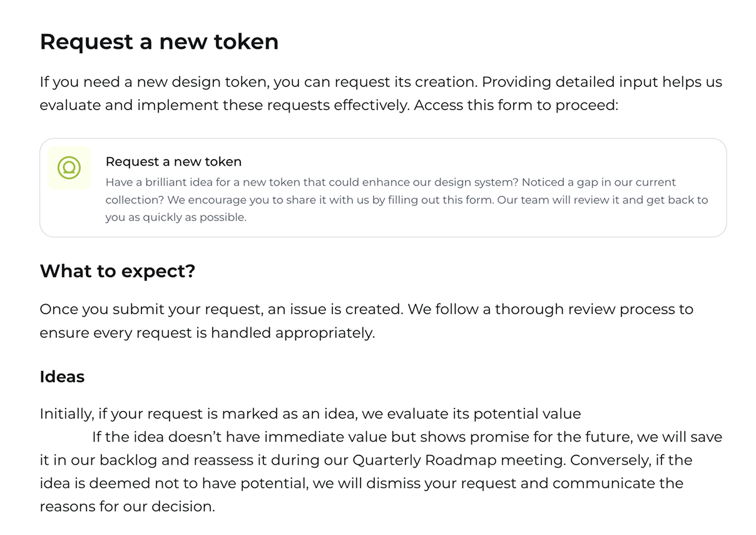Click the "What to expect?" section heading

118,272
